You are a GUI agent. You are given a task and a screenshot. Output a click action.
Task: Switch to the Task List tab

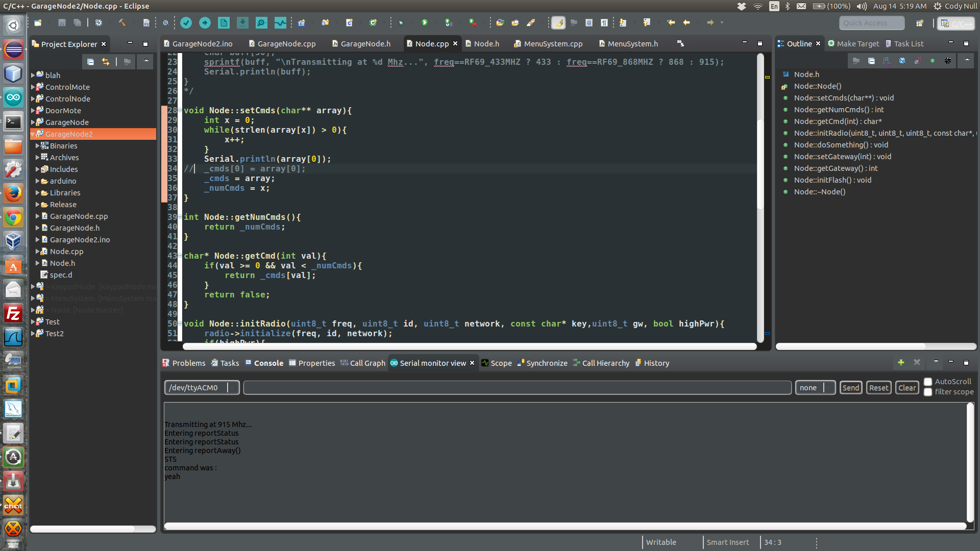904,44
